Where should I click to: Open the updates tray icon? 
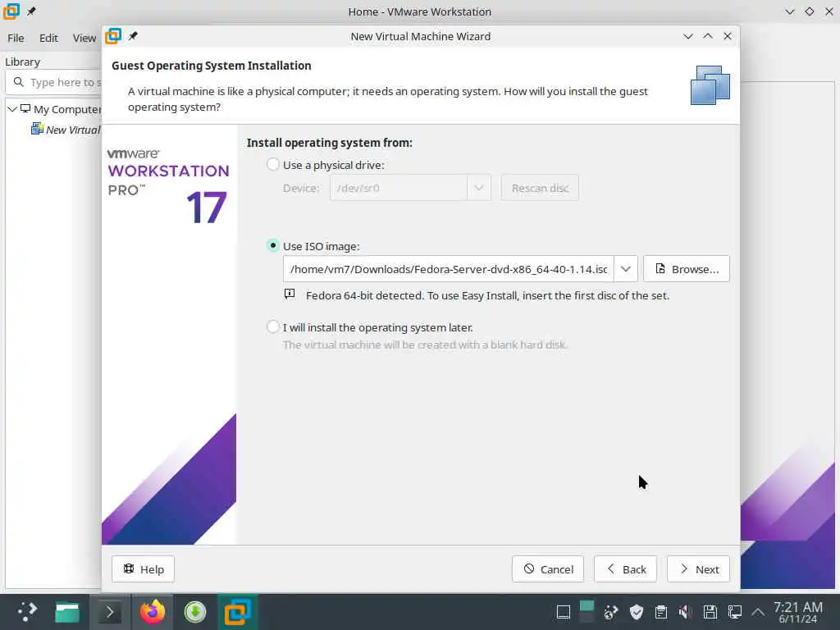coord(611,612)
